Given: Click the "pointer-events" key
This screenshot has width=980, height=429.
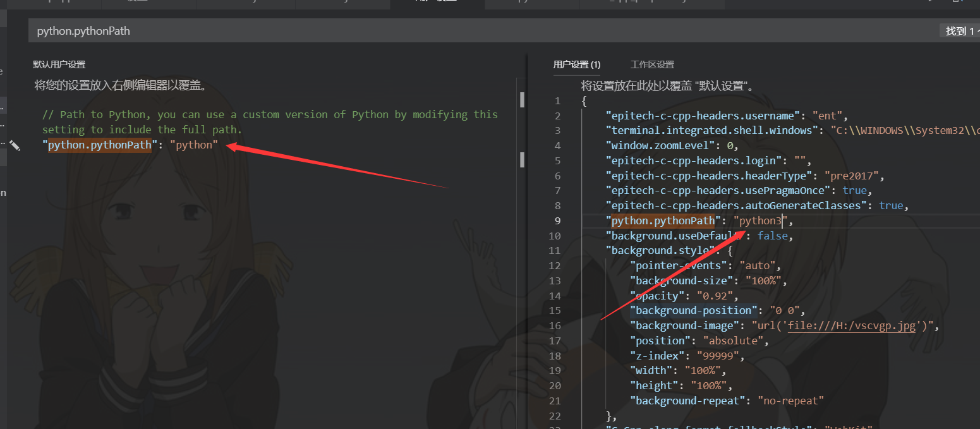Looking at the screenshot, I should coord(678,265).
